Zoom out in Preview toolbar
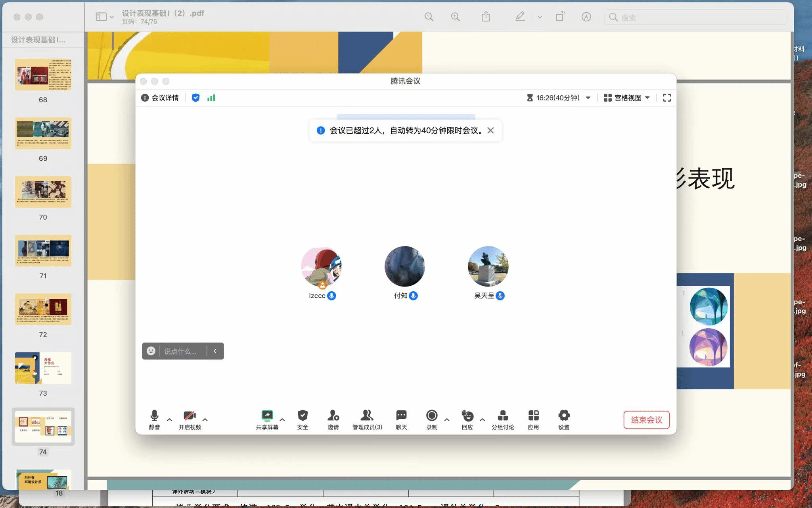 pos(429,17)
